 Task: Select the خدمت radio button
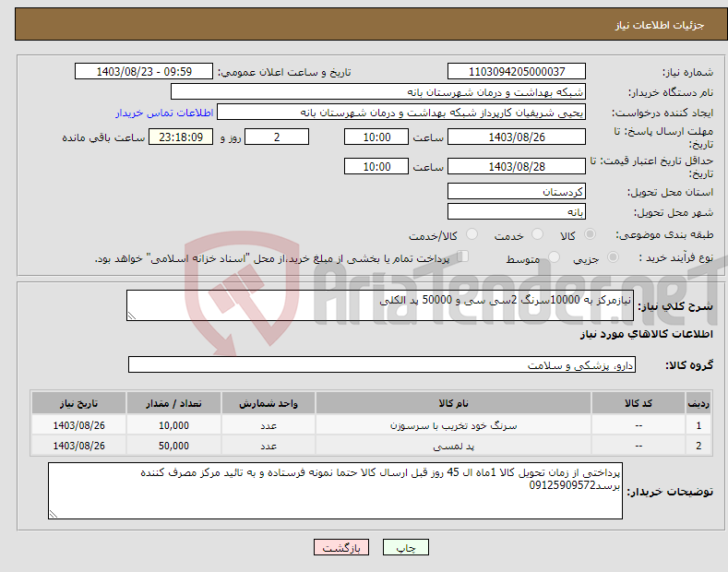tap(537, 234)
